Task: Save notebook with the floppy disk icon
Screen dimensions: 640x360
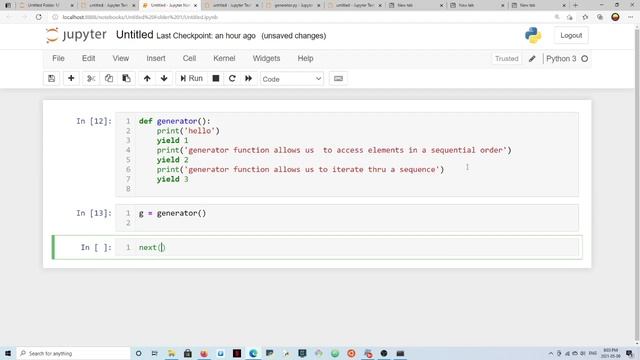Action: point(51,78)
